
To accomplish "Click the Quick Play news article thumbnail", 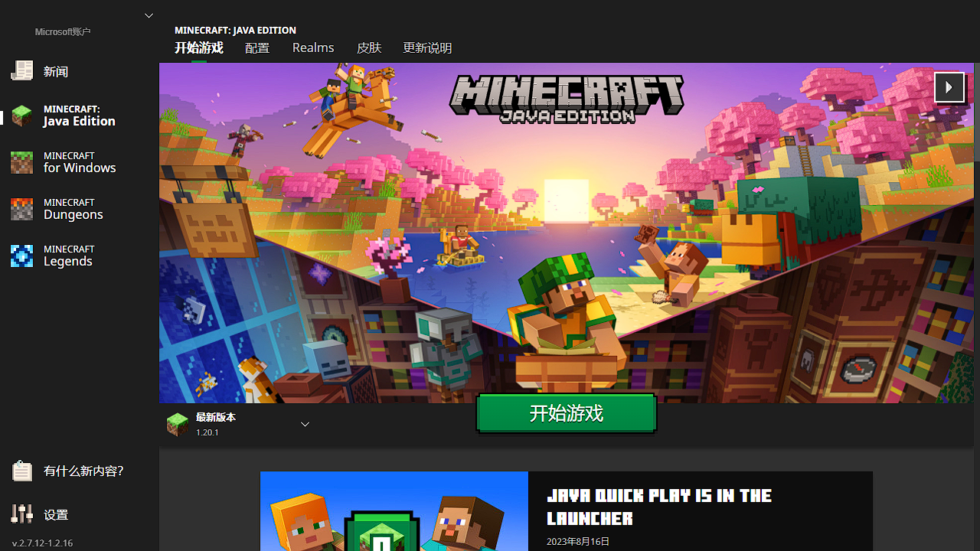I will click(x=394, y=511).
